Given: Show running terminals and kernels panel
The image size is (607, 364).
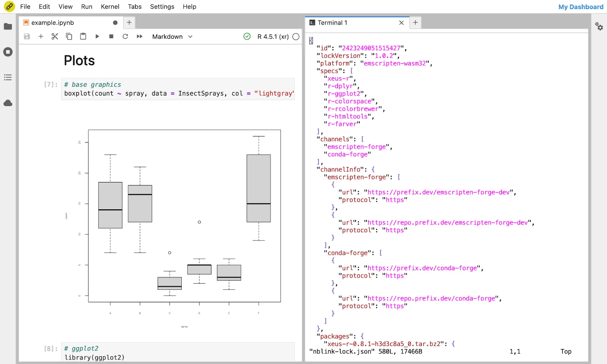Looking at the screenshot, I should (x=8, y=52).
